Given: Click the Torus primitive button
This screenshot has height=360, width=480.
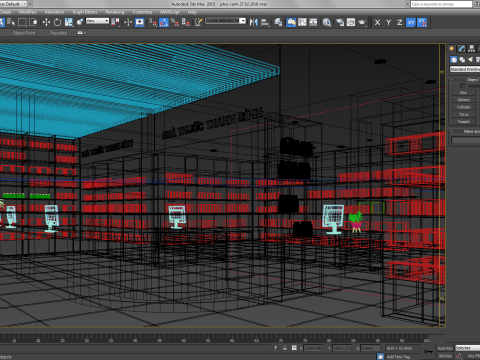Looking at the screenshot, I should (x=464, y=115).
